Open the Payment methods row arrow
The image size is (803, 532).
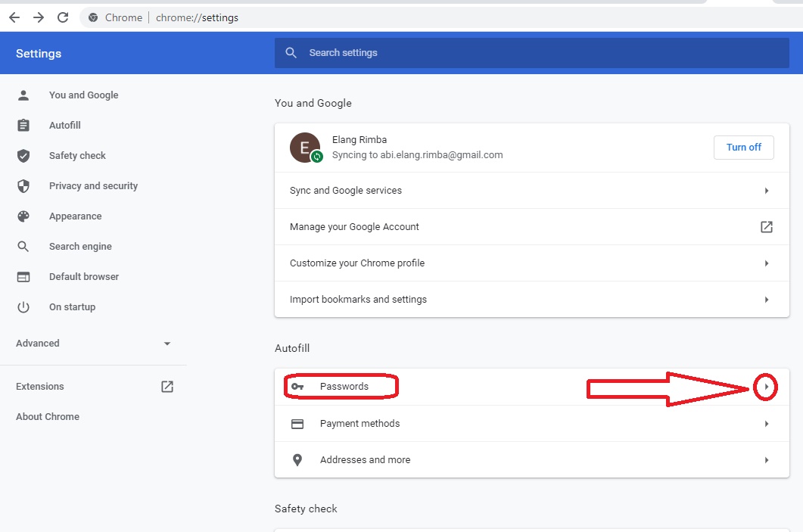(x=767, y=424)
